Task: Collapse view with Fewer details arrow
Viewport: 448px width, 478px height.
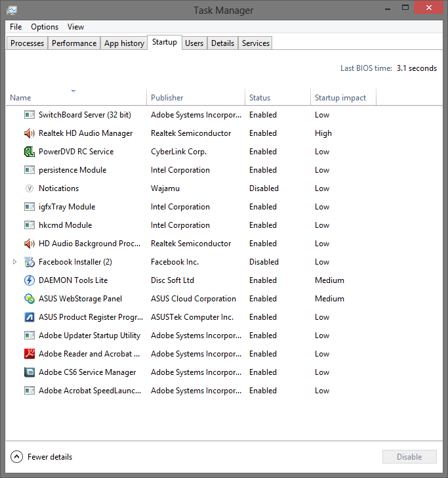Action: point(16,457)
